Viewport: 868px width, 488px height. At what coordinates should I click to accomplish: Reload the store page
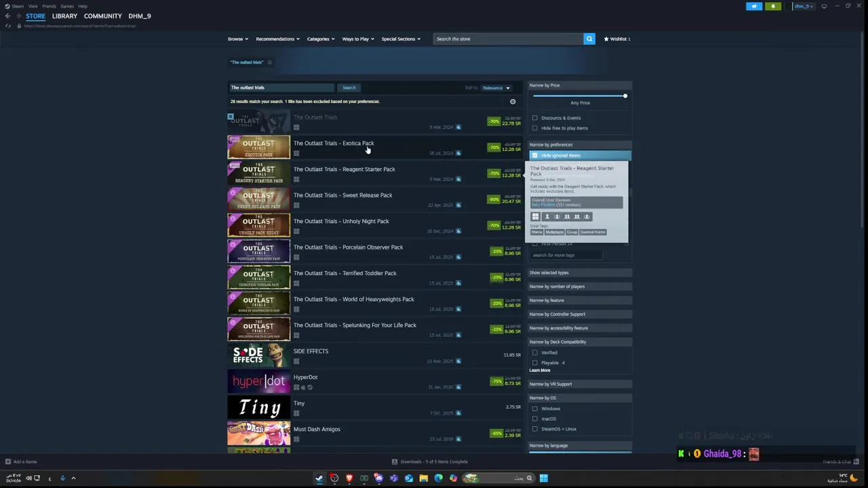point(8,26)
